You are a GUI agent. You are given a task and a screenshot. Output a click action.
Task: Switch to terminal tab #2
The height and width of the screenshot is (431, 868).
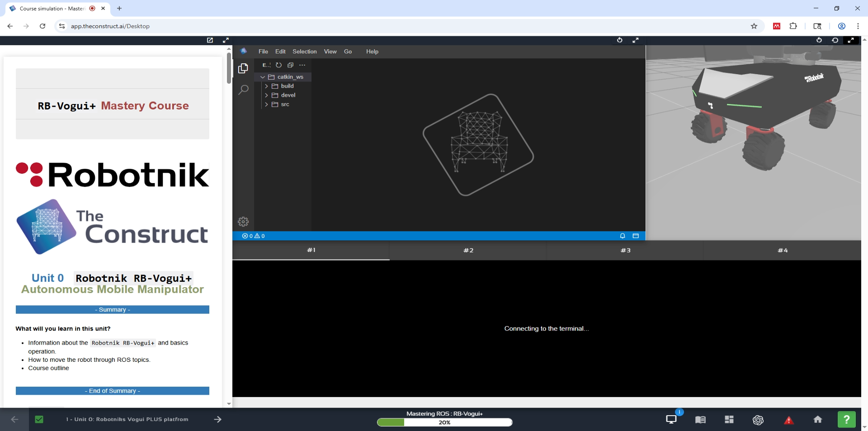tap(468, 250)
